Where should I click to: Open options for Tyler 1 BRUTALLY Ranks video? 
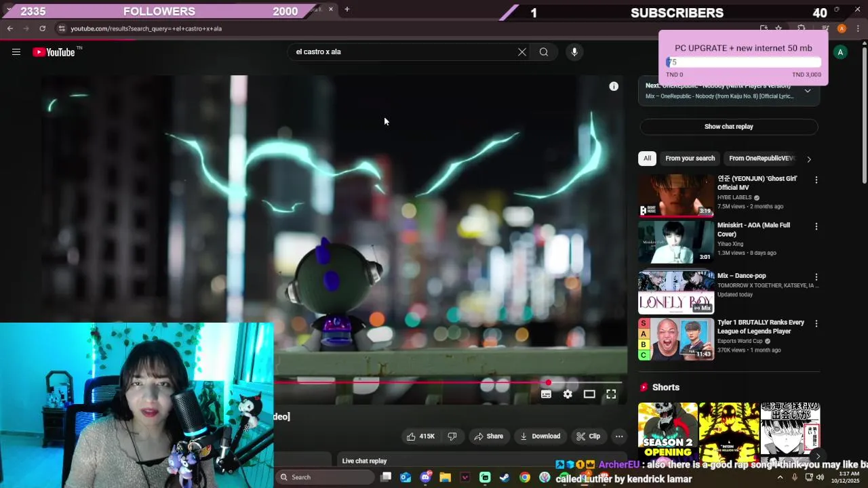(x=816, y=324)
